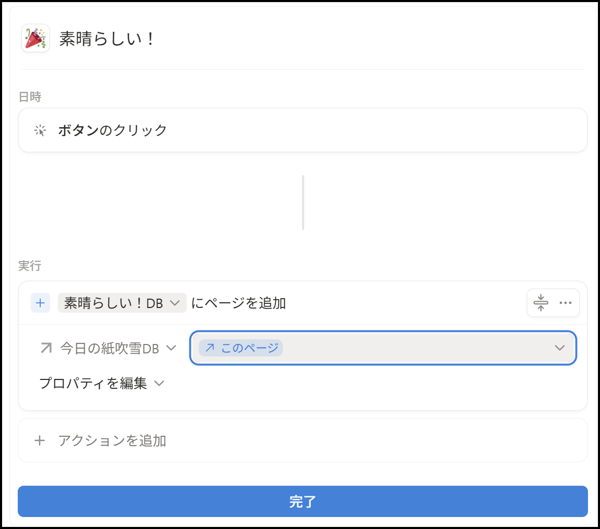Image resolution: width=600 pixels, height=529 pixels.
Task: Click the vertical connector line between steps
Action: (x=303, y=203)
